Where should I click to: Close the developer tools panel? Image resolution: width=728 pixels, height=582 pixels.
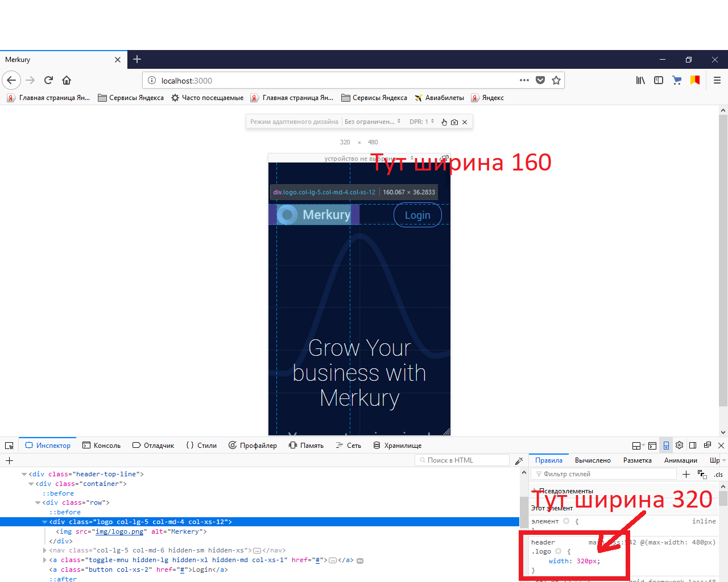721,446
